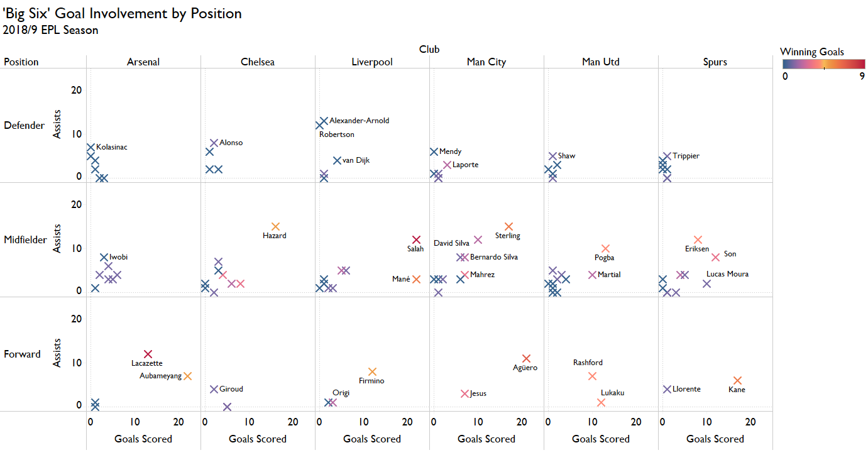Click the Man City column header
This screenshot has width=868, height=455.
pyautogui.click(x=486, y=62)
